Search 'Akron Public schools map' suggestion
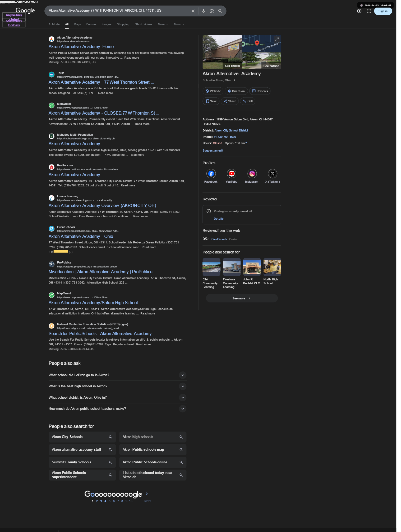Viewport: 401px width, 532px height. (153, 450)
